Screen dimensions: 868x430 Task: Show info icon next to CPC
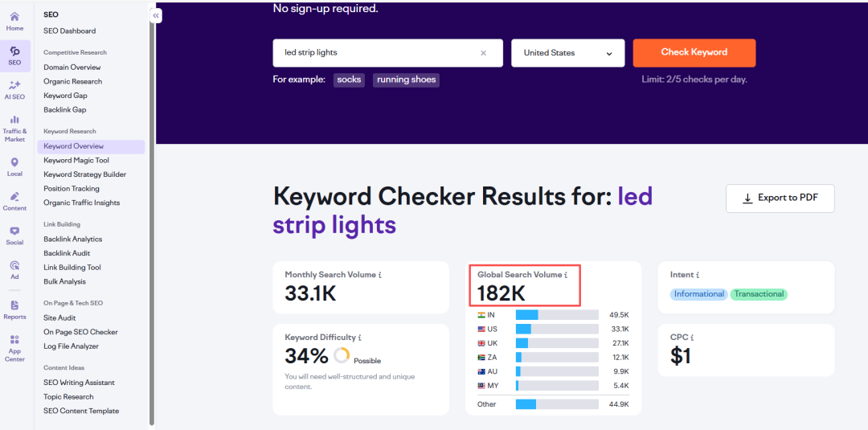pyautogui.click(x=693, y=337)
